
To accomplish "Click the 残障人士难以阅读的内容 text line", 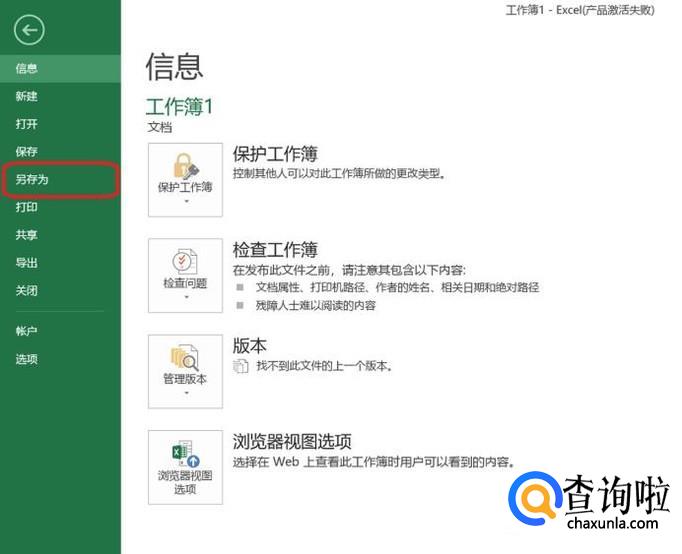I will [x=316, y=306].
